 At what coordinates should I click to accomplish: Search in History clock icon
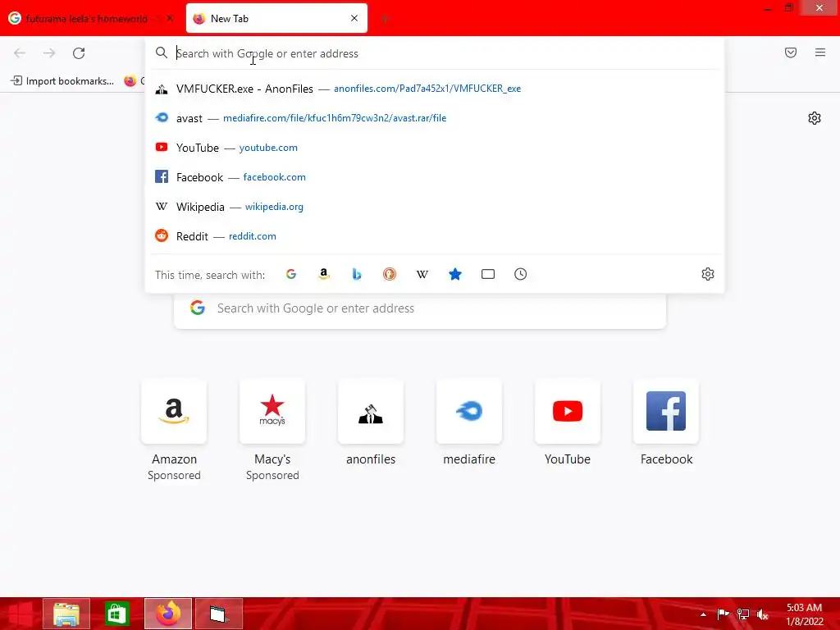(521, 274)
